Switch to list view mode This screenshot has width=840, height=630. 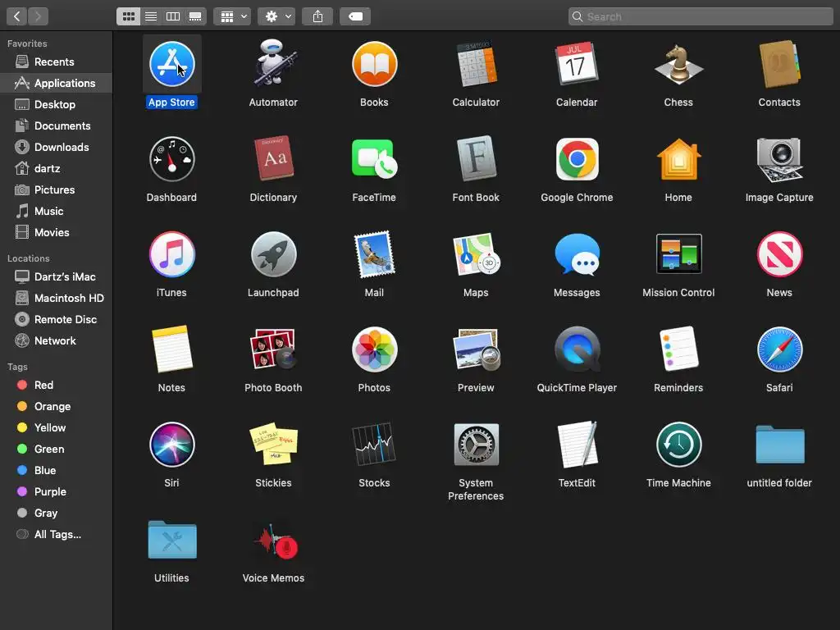click(151, 16)
